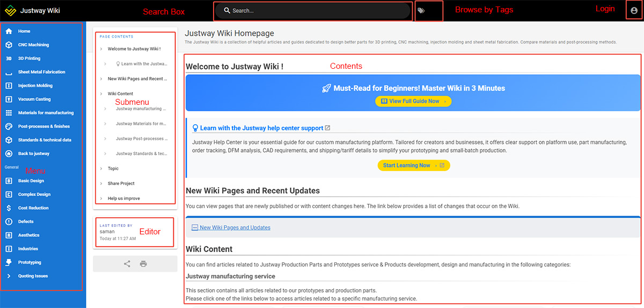
Task: Click 'Quoting Issues' sidebar label
Action: point(33,276)
